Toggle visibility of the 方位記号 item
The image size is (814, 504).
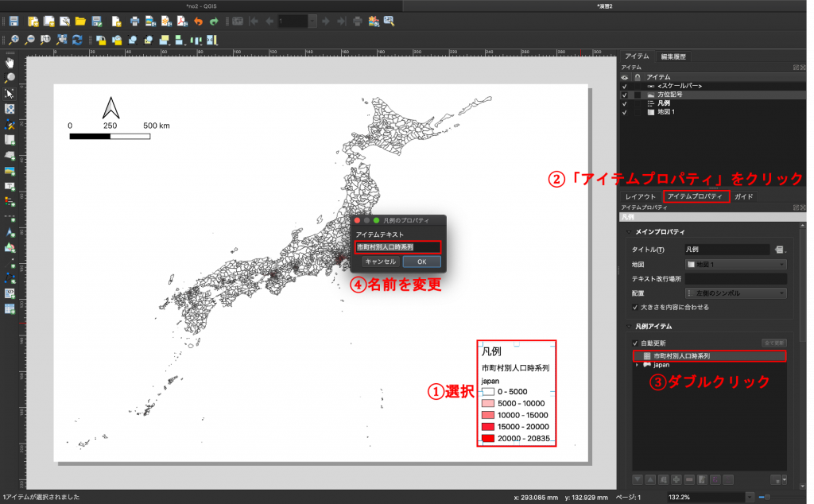click(625, 95)
